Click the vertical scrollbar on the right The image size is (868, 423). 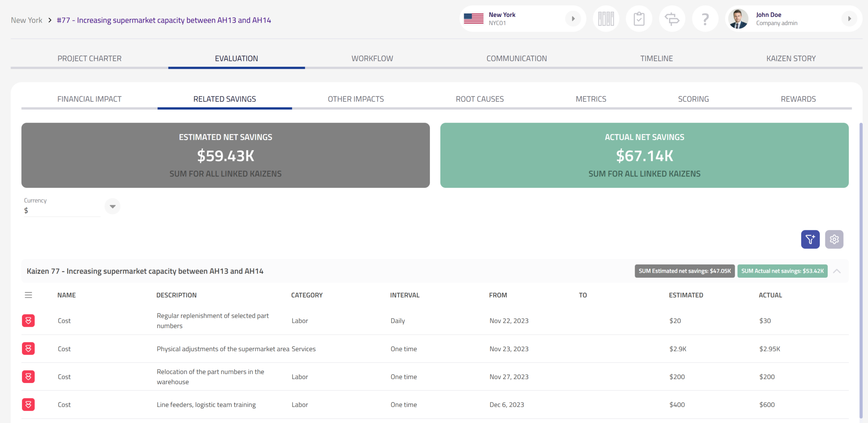861,271
